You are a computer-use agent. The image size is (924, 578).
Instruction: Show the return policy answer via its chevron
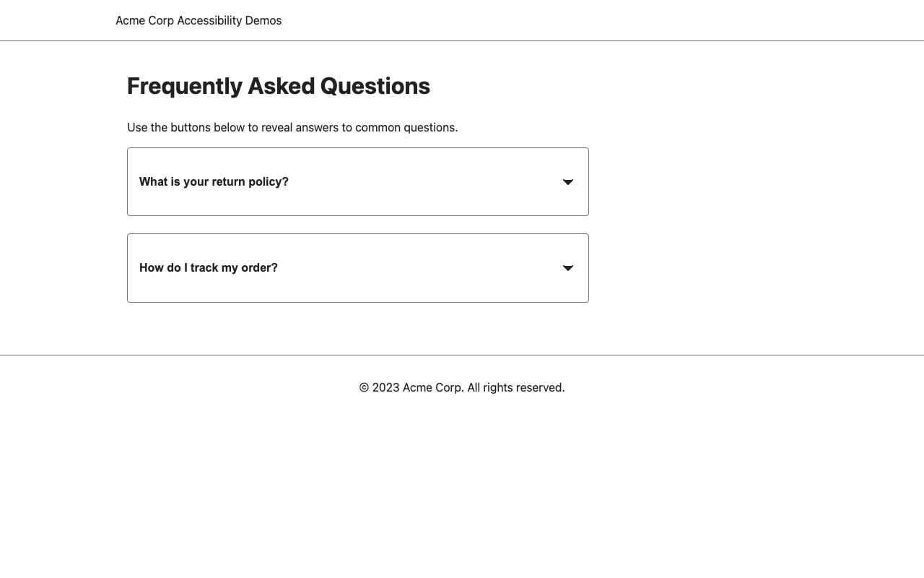click(x=568, y=182)
